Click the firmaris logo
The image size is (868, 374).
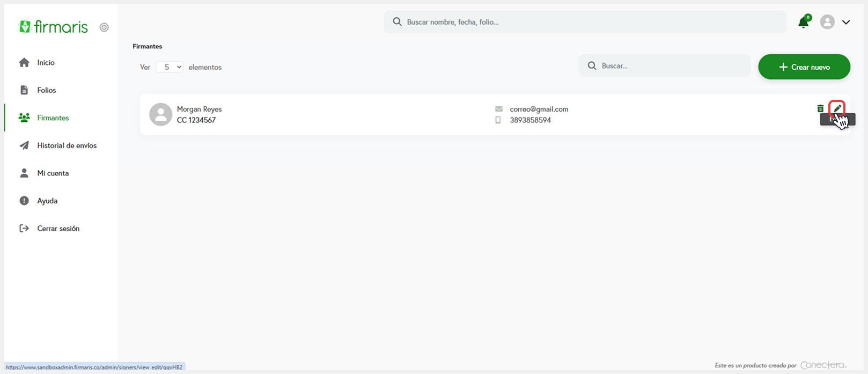pos(53,27)
